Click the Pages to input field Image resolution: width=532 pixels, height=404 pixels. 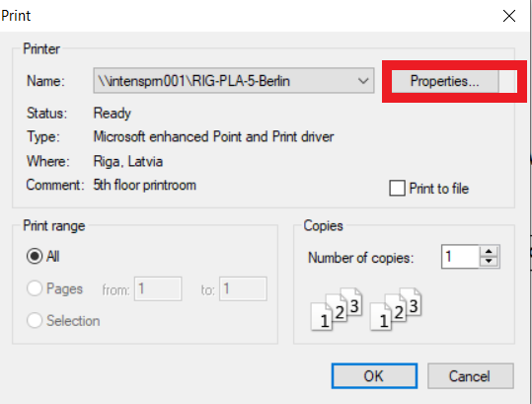pos(243,288)
